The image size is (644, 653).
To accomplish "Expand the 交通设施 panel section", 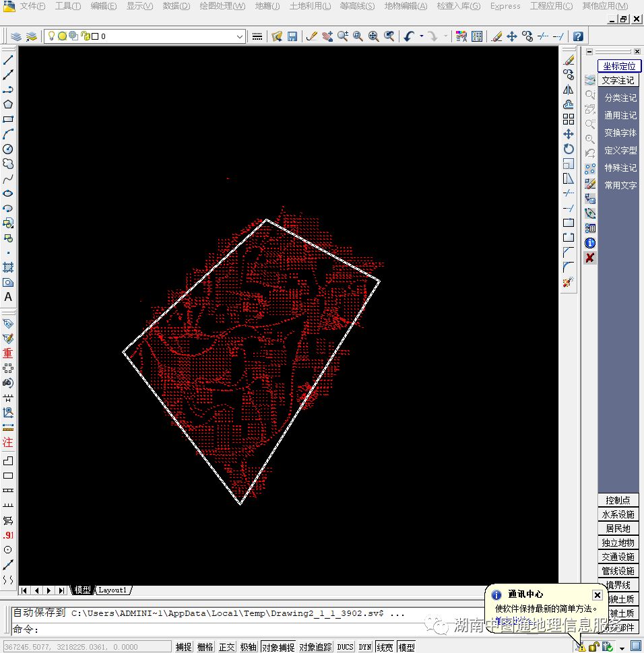I will coord(618,557).
